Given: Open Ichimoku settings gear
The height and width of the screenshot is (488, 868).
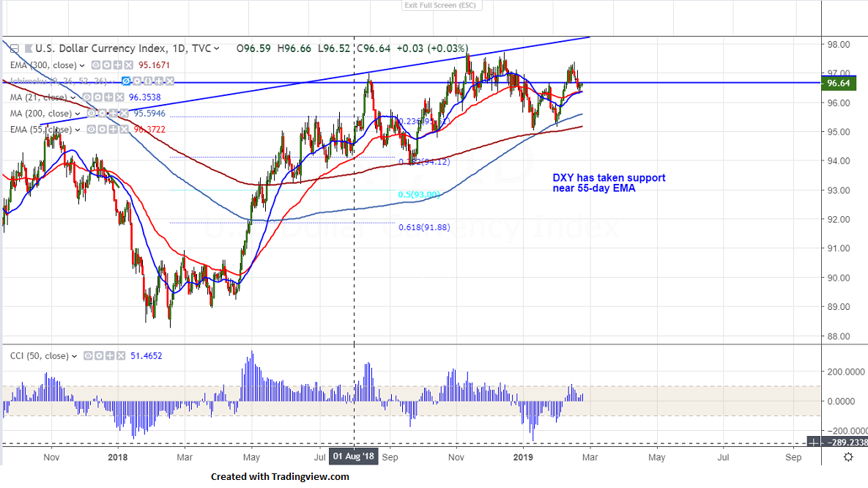Looking at the screenshot, I should tap(137, 81).
